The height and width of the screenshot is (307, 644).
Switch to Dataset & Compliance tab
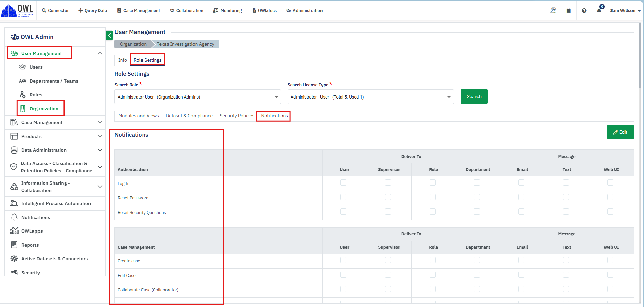click(x=189, y=116)
